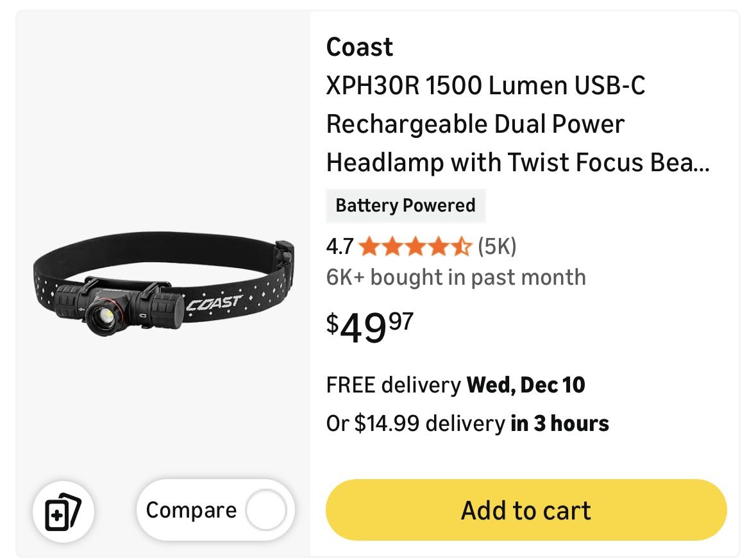
Task: Choose the $14.99 delivery in 3 hours
Action: [x=467, y=423]
